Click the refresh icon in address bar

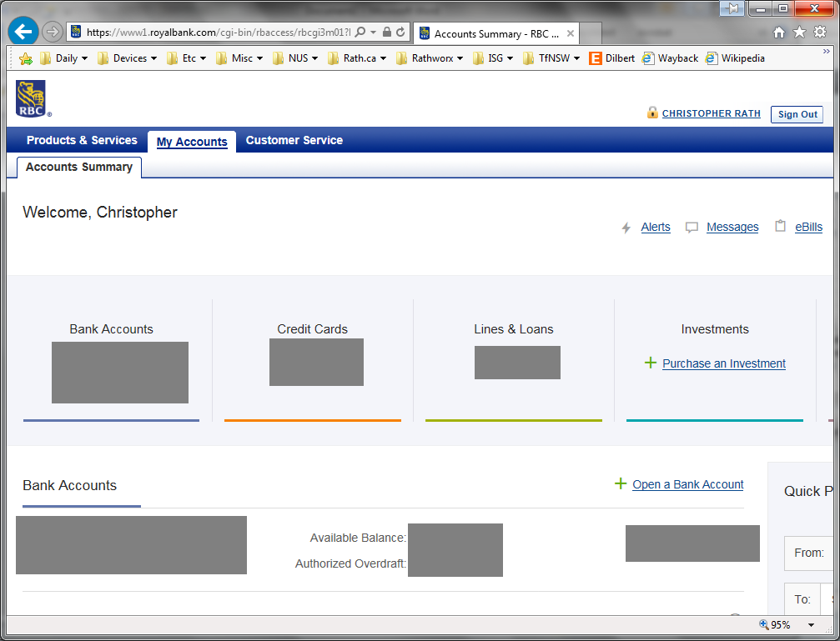click(401, 33)
